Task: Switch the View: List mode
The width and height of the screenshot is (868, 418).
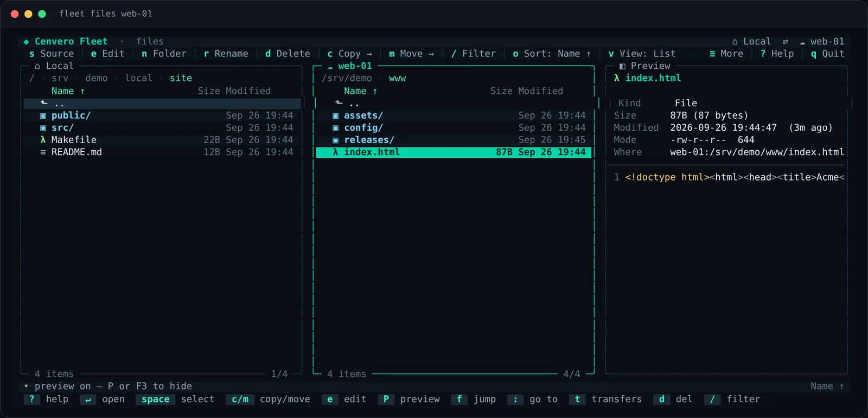Action: pos(642,54)
